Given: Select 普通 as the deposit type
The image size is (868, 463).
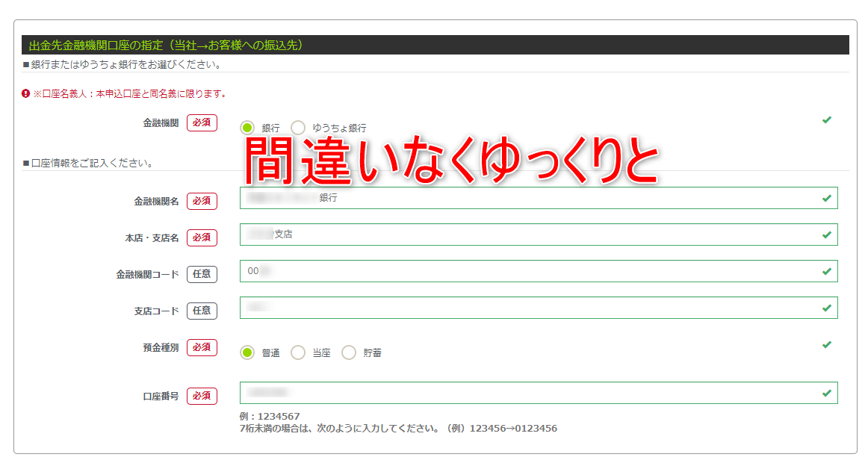Looking at the screenshot, I should point(247,352).
